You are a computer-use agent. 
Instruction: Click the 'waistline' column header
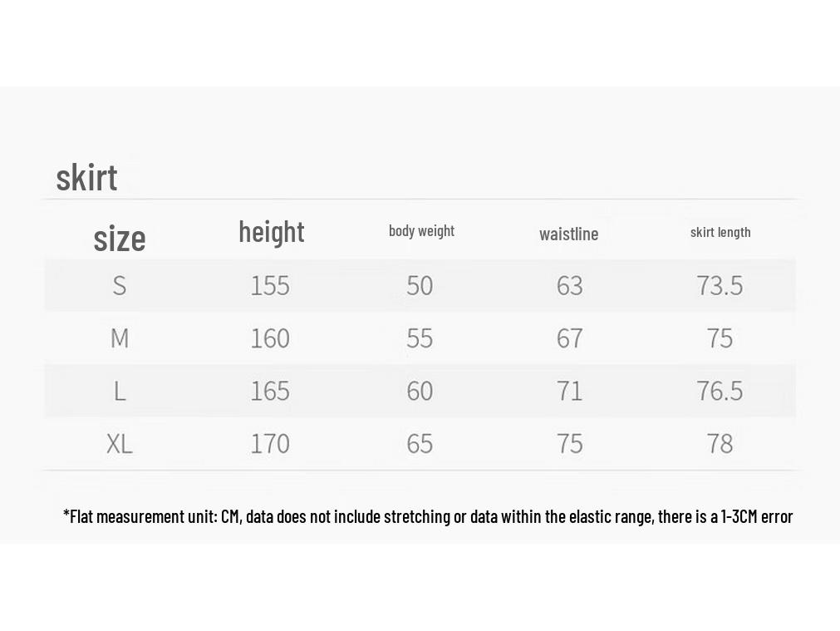pyautogui.click(x=569, y=234)
